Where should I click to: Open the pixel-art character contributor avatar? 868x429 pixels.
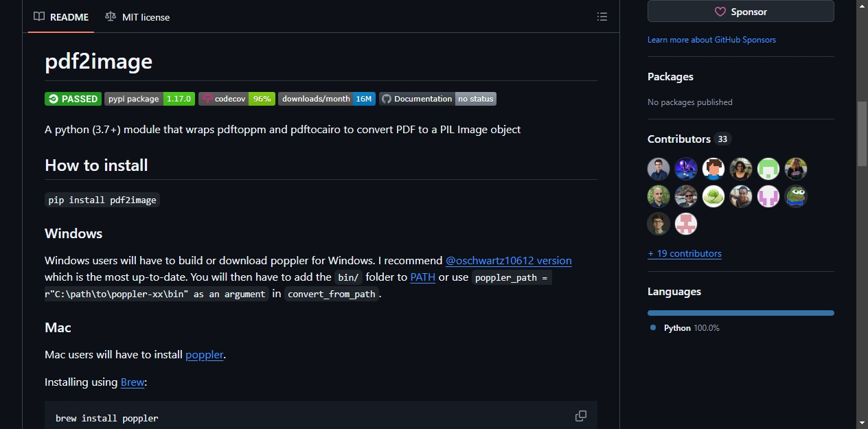[x=713, y=169]
